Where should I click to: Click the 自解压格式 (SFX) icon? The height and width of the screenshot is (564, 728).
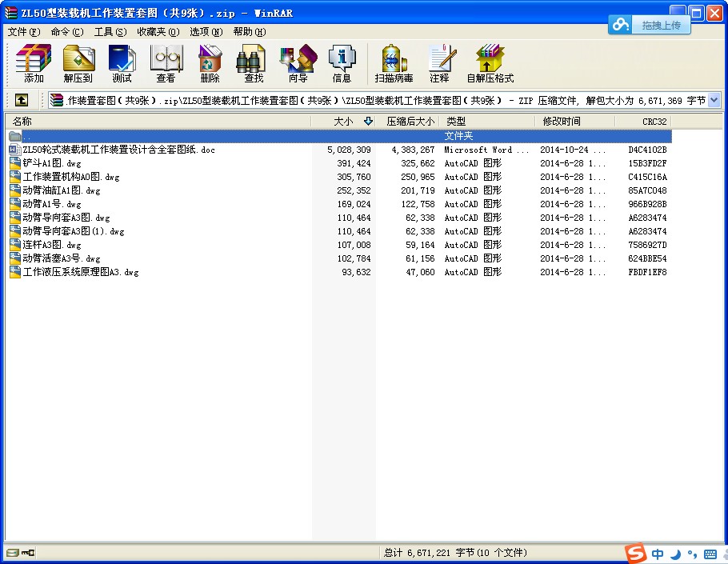490,64
